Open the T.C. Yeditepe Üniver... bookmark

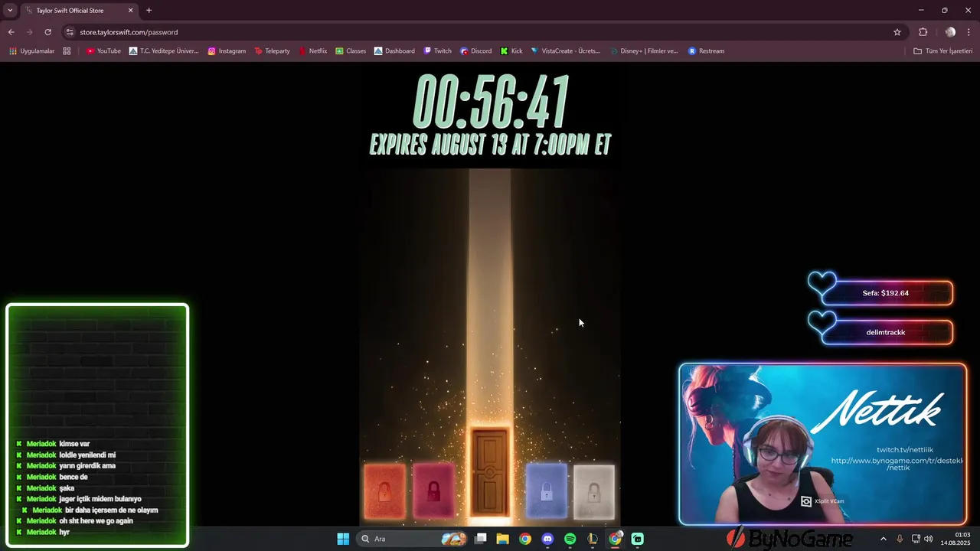pos(164,51)
